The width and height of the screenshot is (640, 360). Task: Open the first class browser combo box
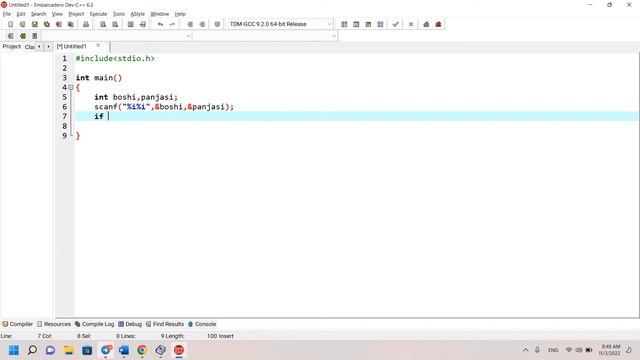pyautogui.click(x=118, y=36)
